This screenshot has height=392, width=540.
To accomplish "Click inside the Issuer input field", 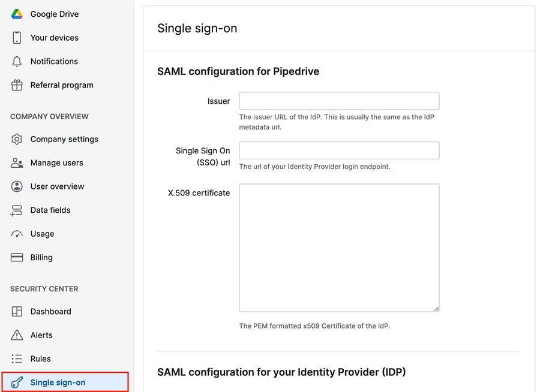I will [338, 101].
